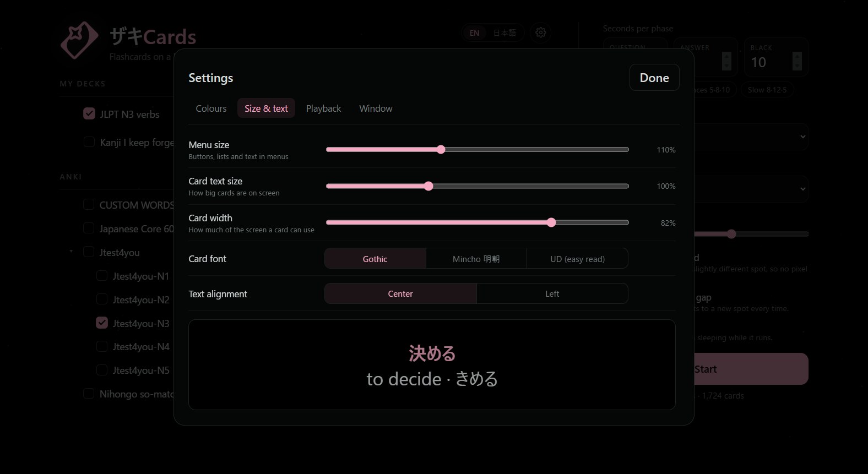The width and height of the screenshot is (868, 474).
Task: Uncheck the Jtest4you-N3 deck
Action: point(102,323)
